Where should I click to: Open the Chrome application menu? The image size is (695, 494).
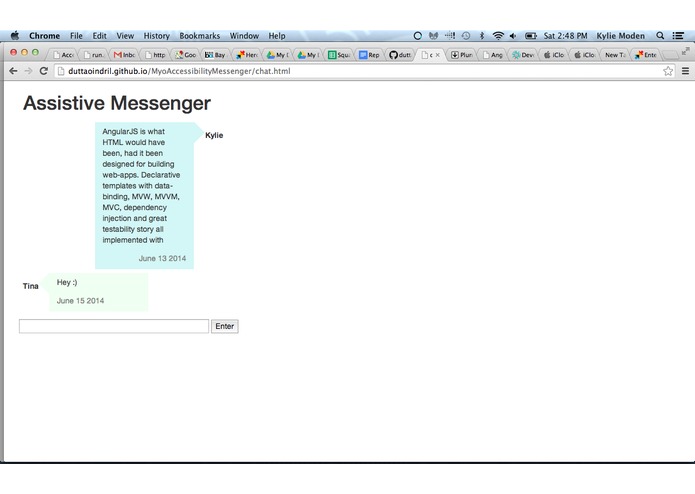pyautogui.click(x=44, y=36)
